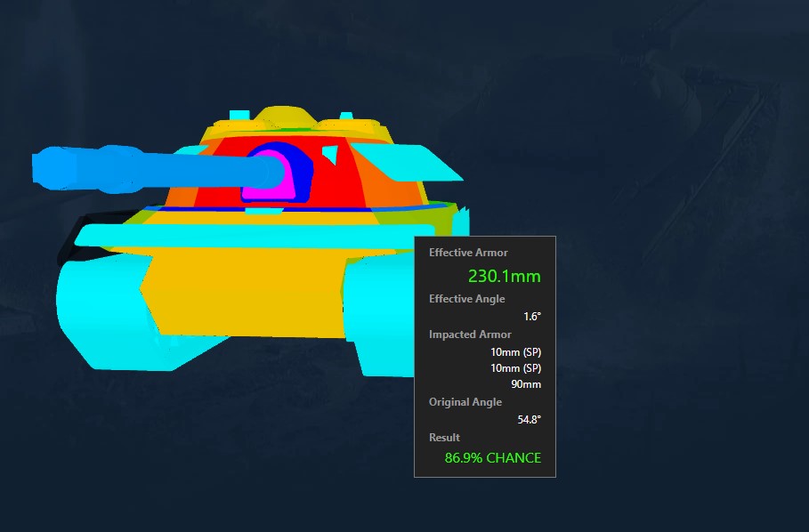Click the 86.9% CHANCE result text
This screenshot has height=532, width=809.
[x=493, y=458]
